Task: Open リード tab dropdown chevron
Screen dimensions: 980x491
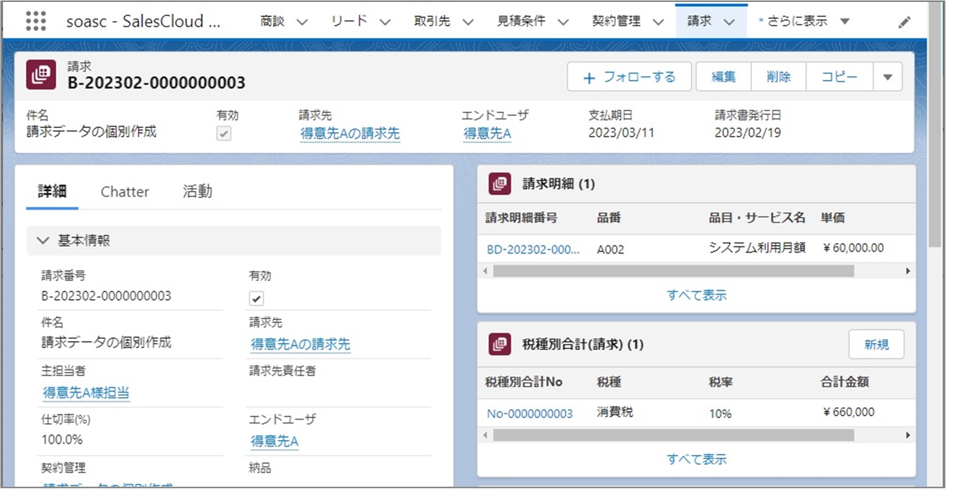Action: pyautogui.click(x=385, y=22)
